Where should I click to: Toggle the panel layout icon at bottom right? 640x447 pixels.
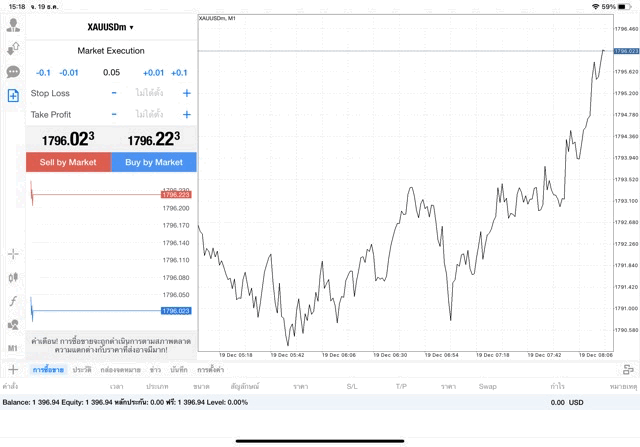pyautogui.click(x=628, y=370)
